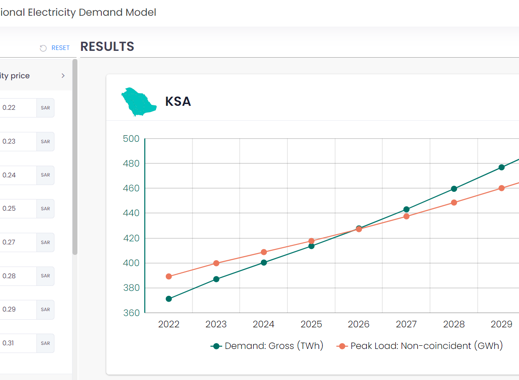
Task: Click the 2027 Peak Load data point
Action: pos(406,216)
